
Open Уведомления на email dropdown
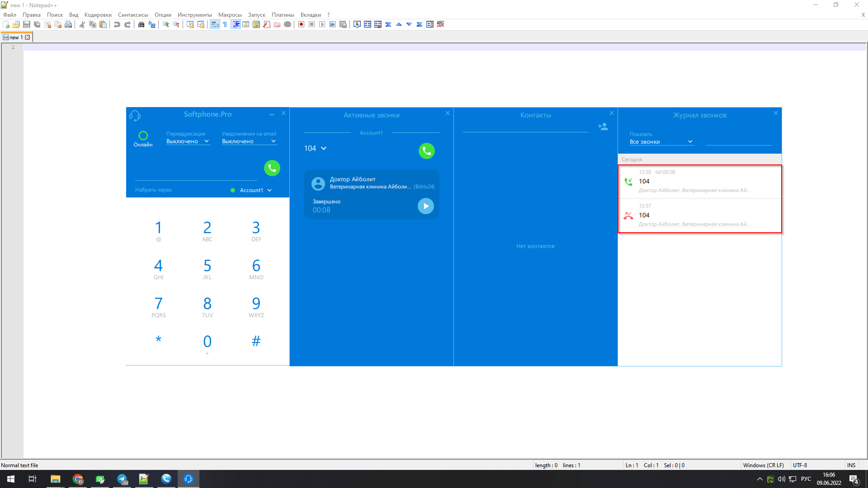(249, 141)
